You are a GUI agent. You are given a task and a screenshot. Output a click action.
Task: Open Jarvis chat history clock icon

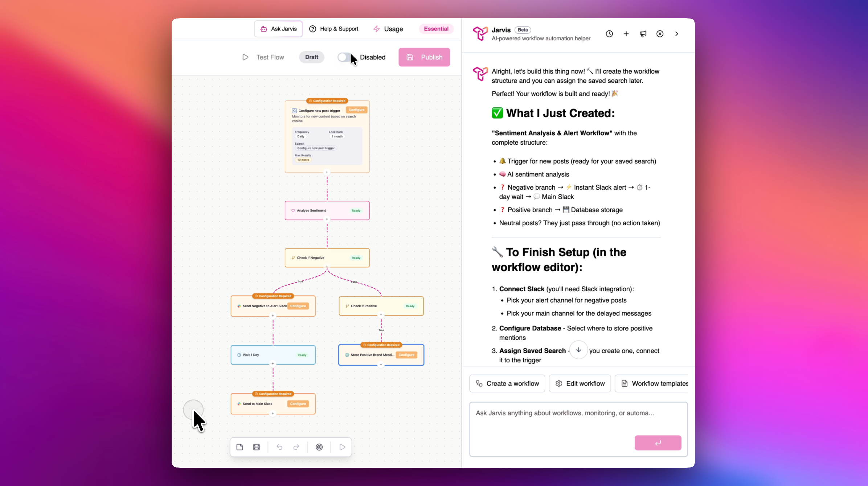point(609,34)
